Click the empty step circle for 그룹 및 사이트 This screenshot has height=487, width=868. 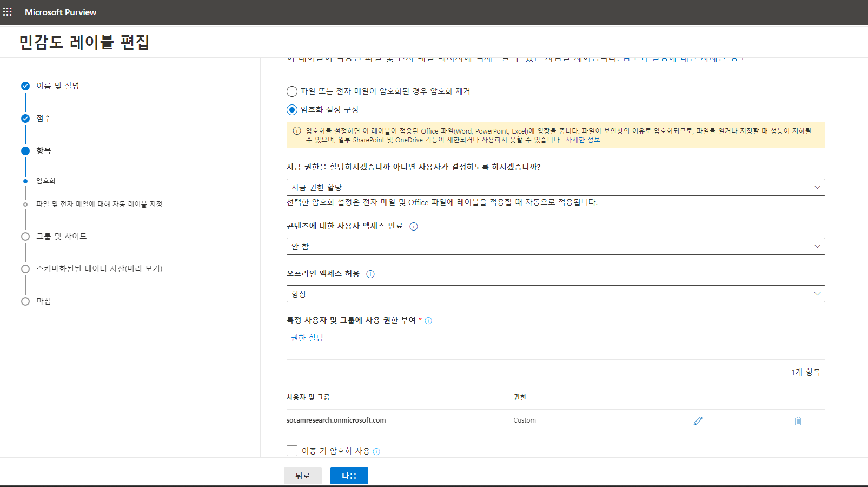(x=25, y=236)
